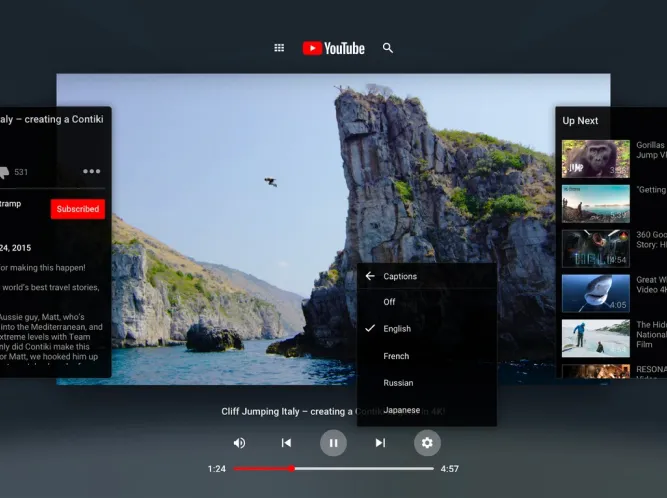The image size is (667, 498).
Task: Open the Gorillas Jump video thumbnail
Action: pos(596,159)
